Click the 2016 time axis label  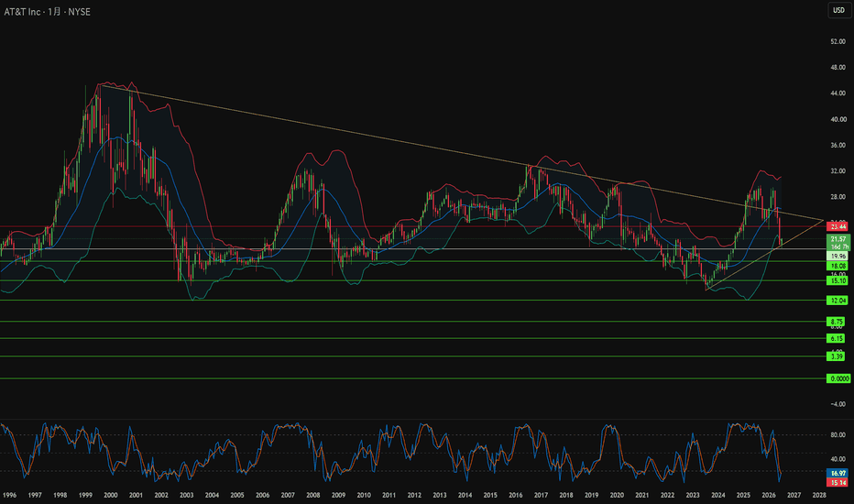click(x=515, y=495)
